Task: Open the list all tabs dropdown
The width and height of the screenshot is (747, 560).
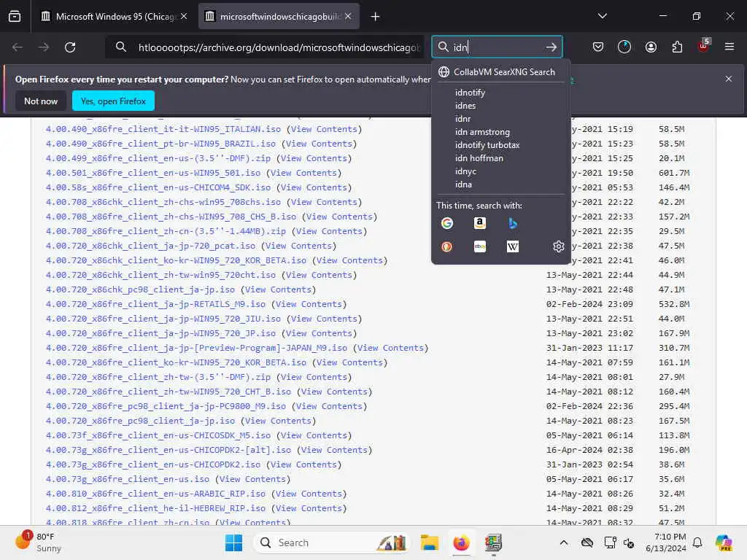Action: pyautogui.click(x=602, y=16)
